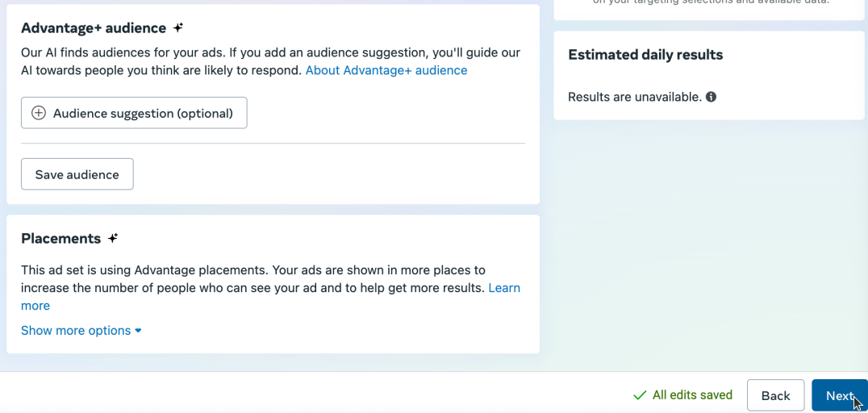Go back with the Back button
This screenshot has width=868, height=413.
775,395
